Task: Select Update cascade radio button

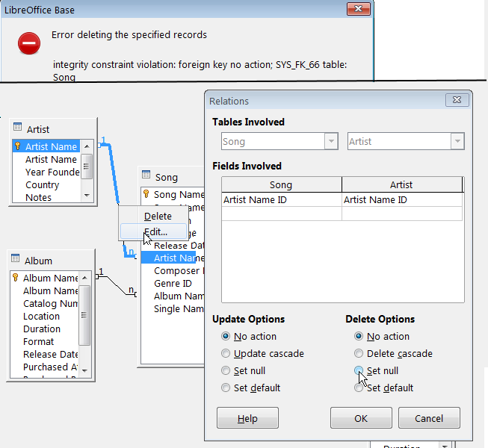Action: point(226,353)
